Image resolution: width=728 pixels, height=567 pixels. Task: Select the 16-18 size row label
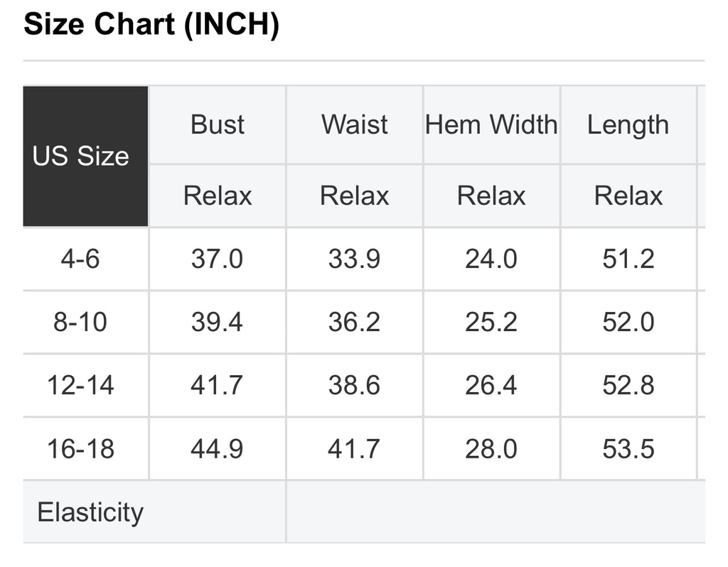pyautogui.click(x=80, y=449)
